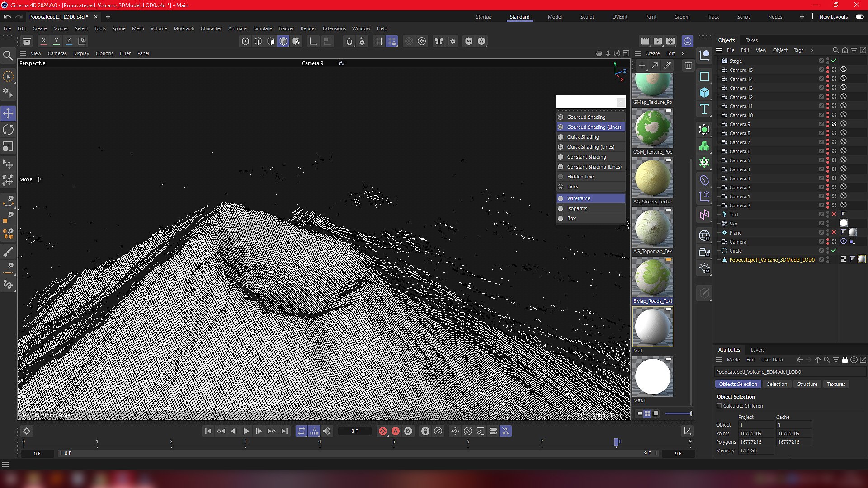
Task: Toggle the Text object's red X enable mark
Action: pyautogui.click(x=834, y=214)
